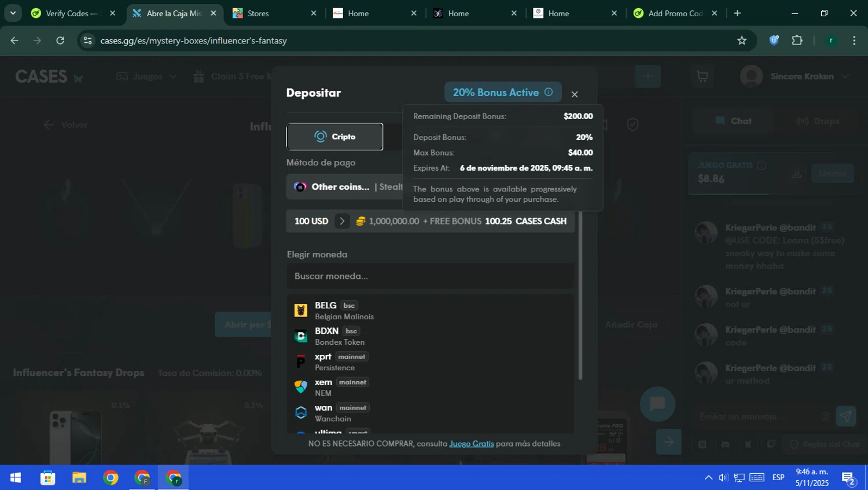Image resolution: width=868 pixels, height=490 pixels.
Task: Reload the page
Action: pos(60,40)
